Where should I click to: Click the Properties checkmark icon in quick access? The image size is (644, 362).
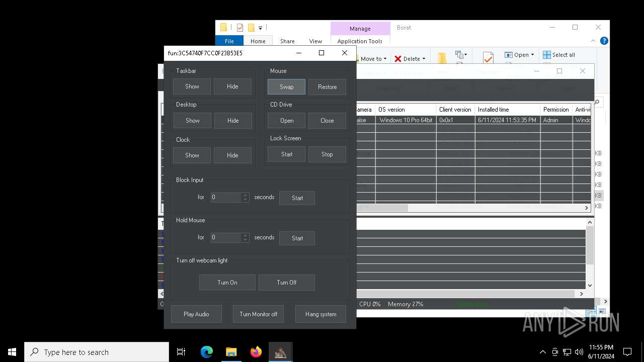[240, 28]
